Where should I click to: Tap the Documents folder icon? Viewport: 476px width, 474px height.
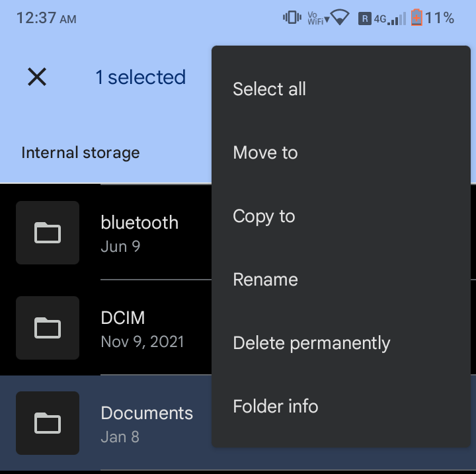[48, 423]
